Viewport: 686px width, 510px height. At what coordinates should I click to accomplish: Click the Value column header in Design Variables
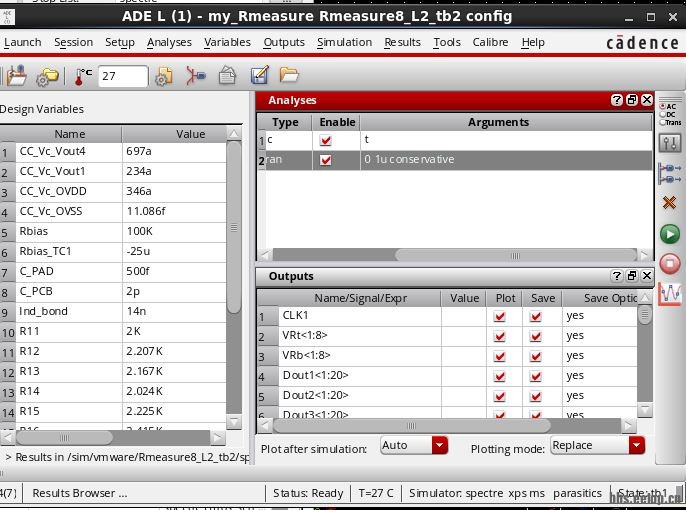[x=175, y=134]
